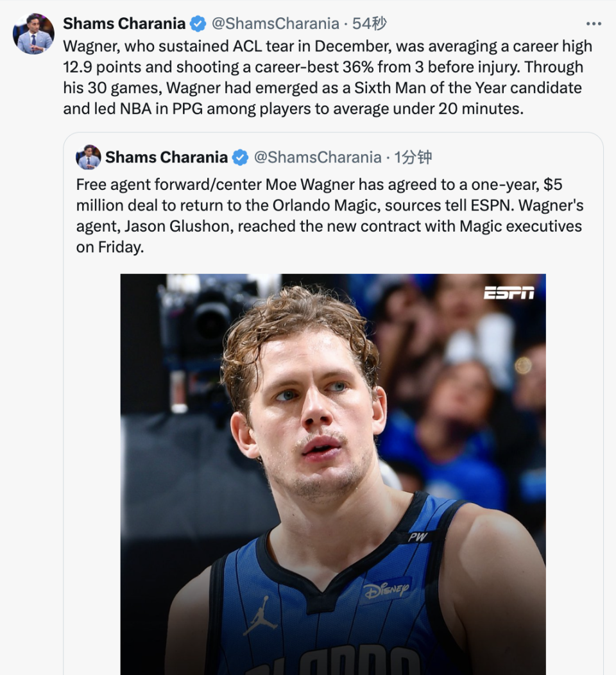Image resolution: width=616 pixels, height=675 pixels.
Task: Open the Moe Wagner photo
Action: 333,474
